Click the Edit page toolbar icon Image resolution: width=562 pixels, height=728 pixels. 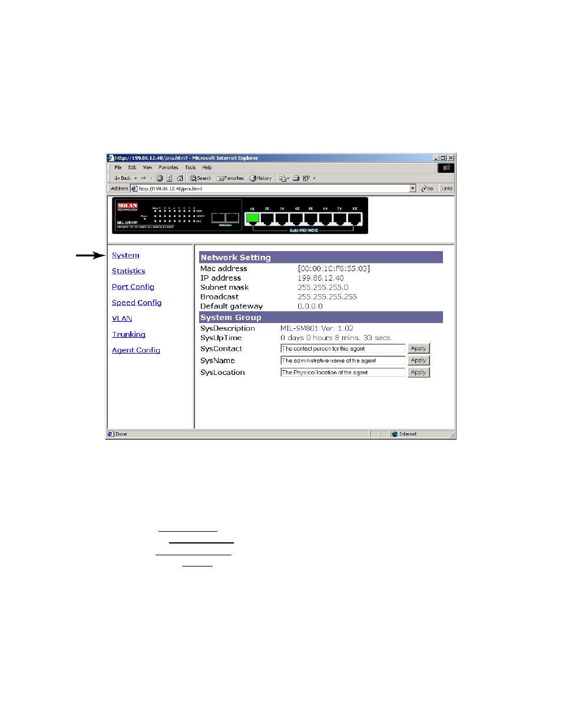click(306, 178)
